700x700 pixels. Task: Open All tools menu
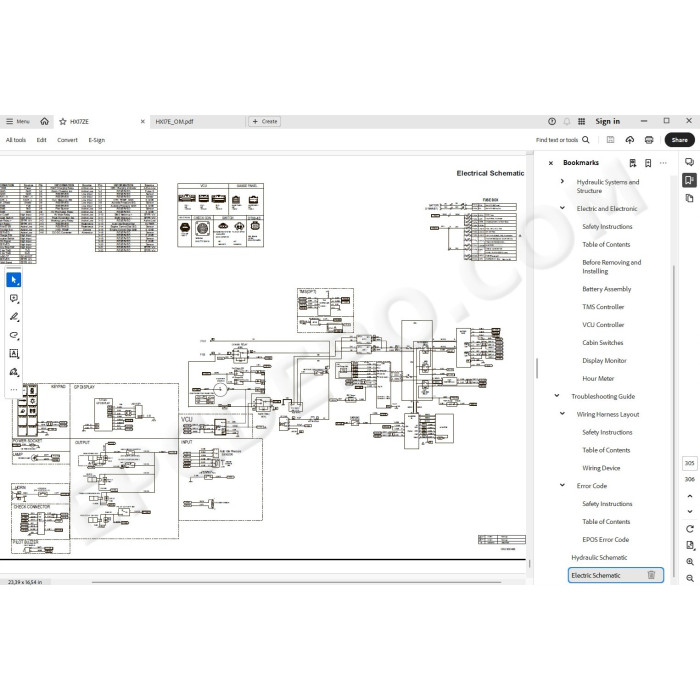click(x=16, y=140)
